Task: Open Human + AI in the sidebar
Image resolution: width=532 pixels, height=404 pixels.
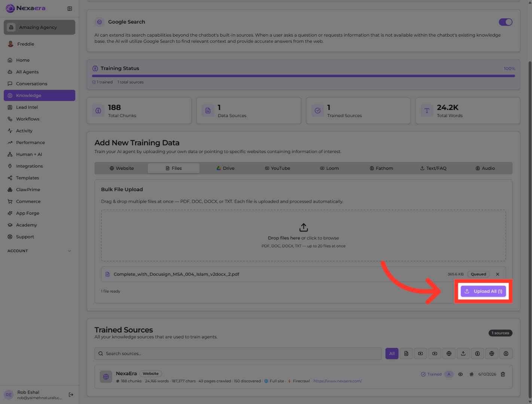Action: tap(39, 154)
